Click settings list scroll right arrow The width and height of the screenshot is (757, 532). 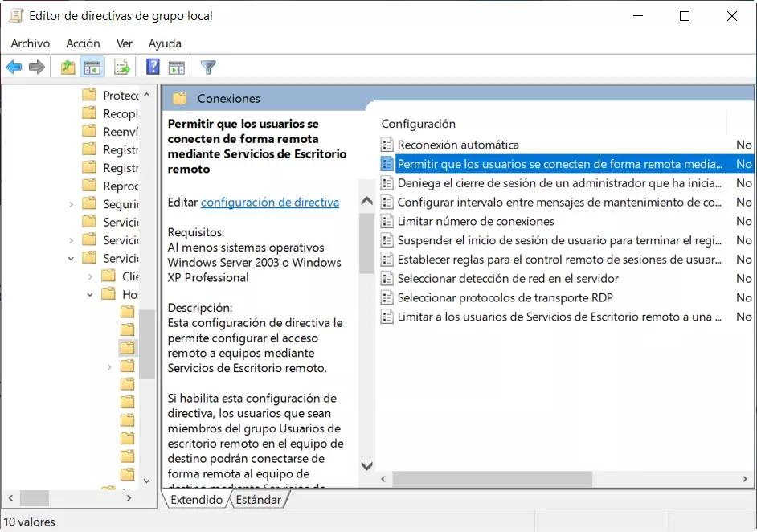tap(744, 479)
